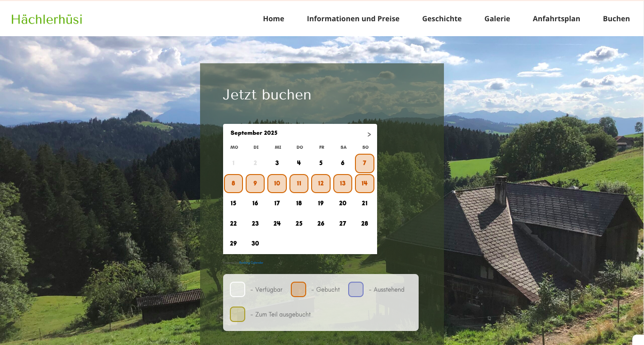Open the Galerie page
The image size is (644, 345).
[497, 19]
